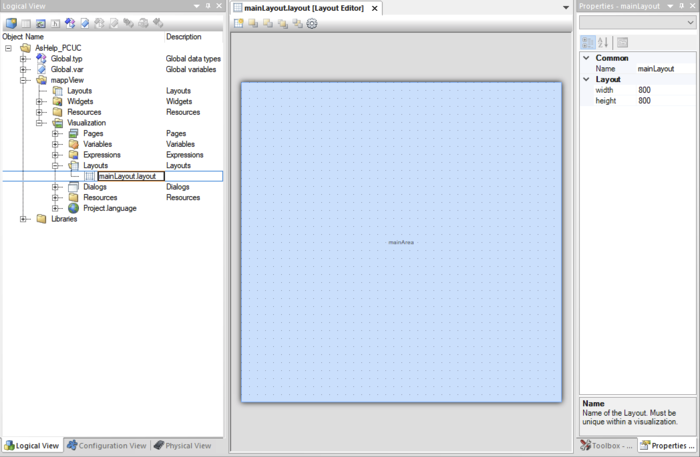Click the columns view icon in Logical View toolbar
Image resolution: width=700 pixels, height=457 pixels.
pyautogui.click(x=26, y=23)
